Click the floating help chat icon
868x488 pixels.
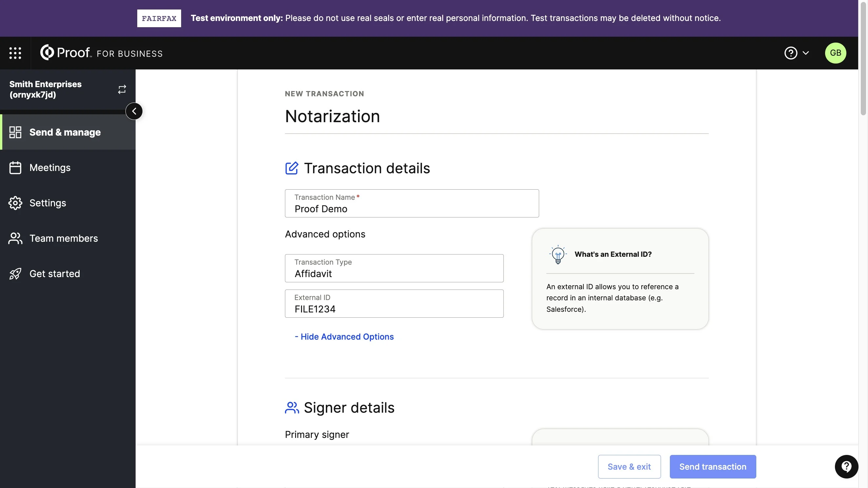pyautogui.click(x=846, y=466)
